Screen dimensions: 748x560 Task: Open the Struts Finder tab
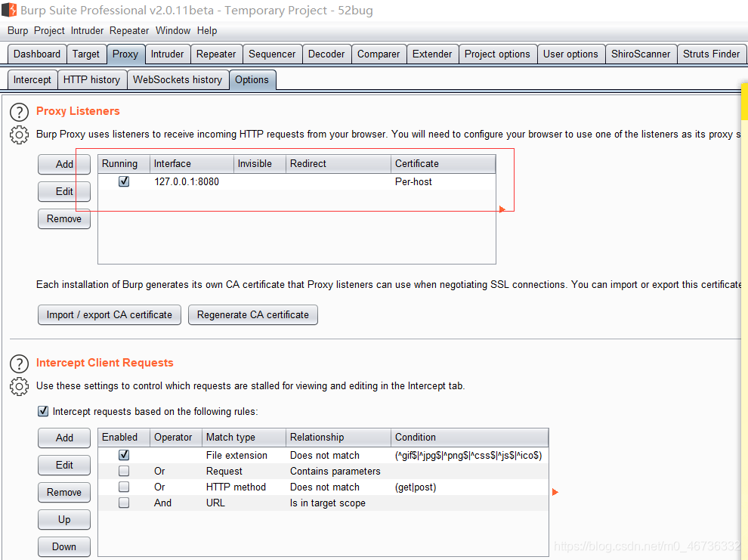click(x=711, y=54)
